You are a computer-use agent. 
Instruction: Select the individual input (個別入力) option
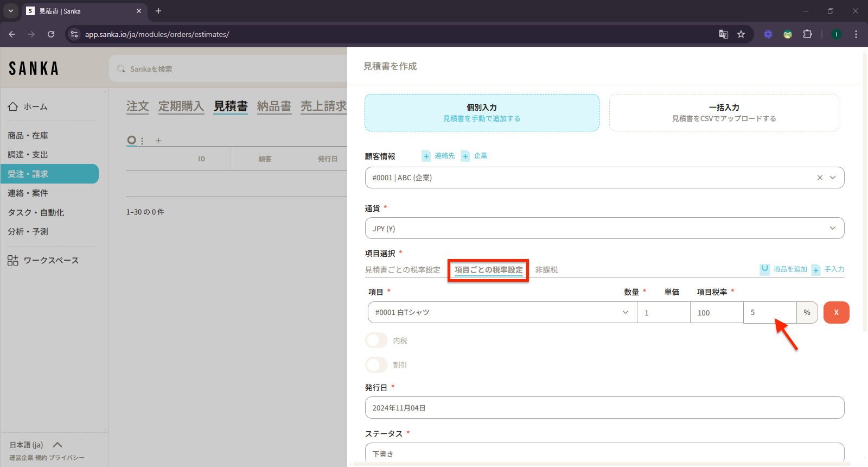(x=482, y=113)
